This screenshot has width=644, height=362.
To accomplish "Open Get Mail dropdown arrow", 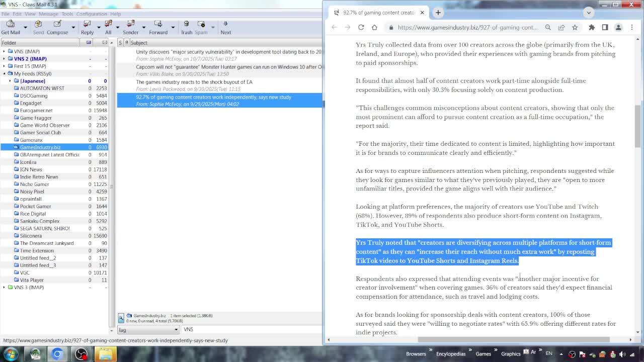I will click(25, 27).
